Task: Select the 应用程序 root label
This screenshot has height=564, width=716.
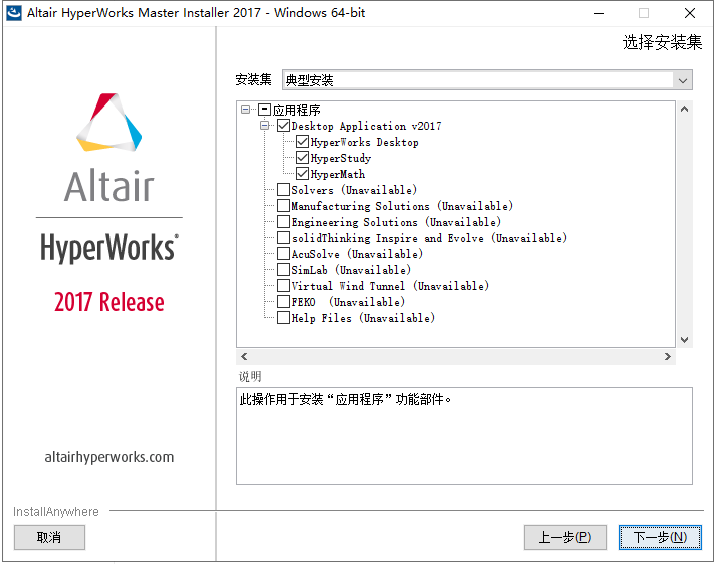Action: pyautogui.click(x=297, y=110)
